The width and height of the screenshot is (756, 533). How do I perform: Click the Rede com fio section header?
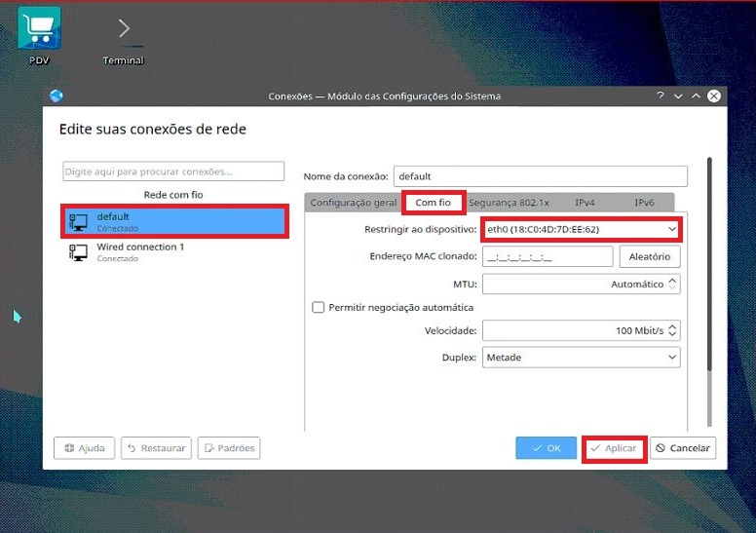[173, 195]
